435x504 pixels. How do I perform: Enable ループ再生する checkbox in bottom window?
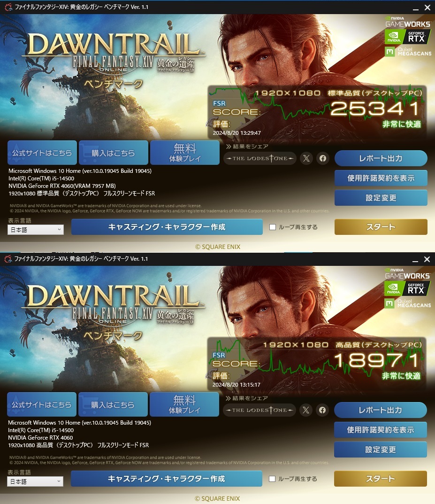pyautogui.click(x=272, y=479)
